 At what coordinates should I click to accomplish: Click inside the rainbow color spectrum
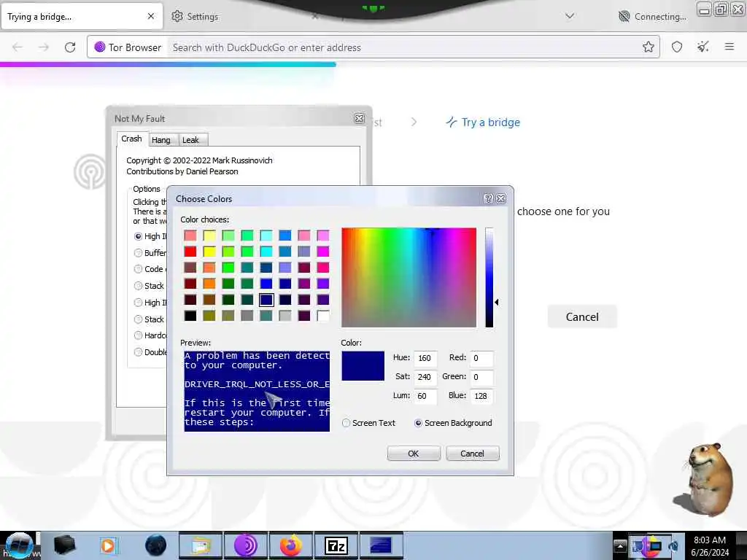(409, 278)
